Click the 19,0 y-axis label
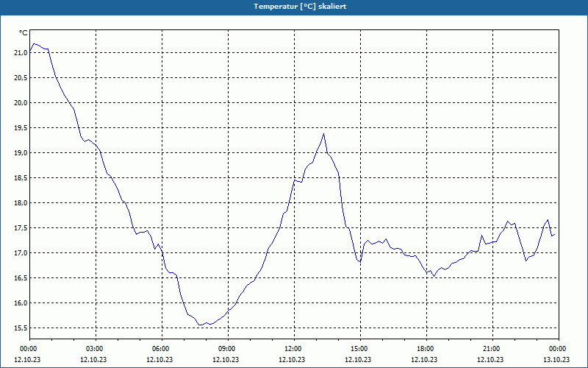The height and width of the screenshot is (368, 588). [21, 153]
